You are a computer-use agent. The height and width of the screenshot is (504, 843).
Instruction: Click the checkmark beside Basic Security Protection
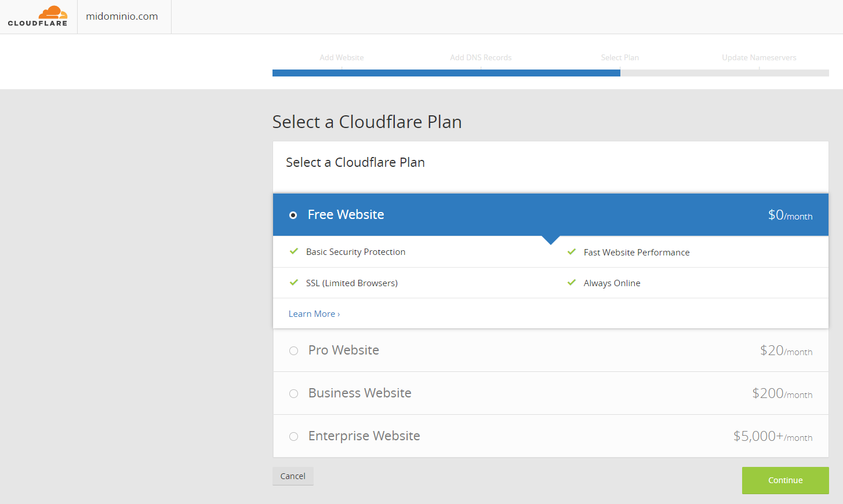(293, 251)
